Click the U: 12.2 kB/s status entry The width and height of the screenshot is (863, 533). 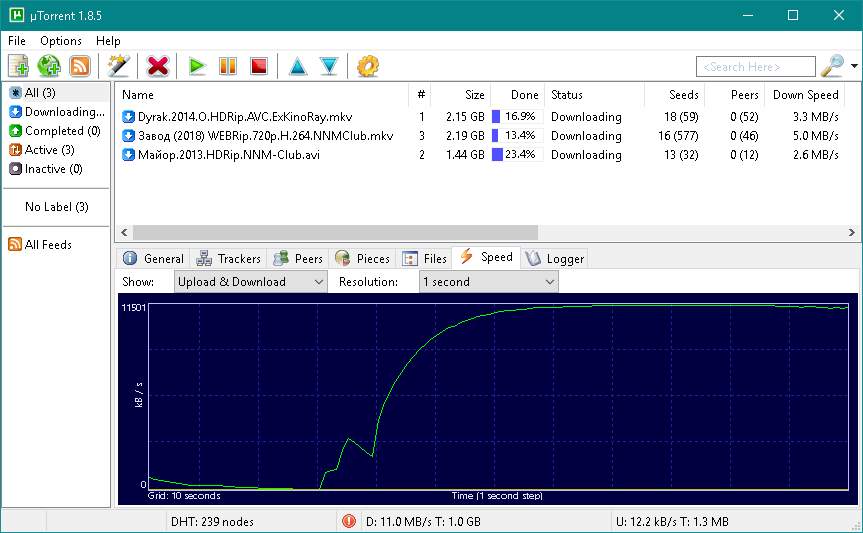[x=672, y=521]
